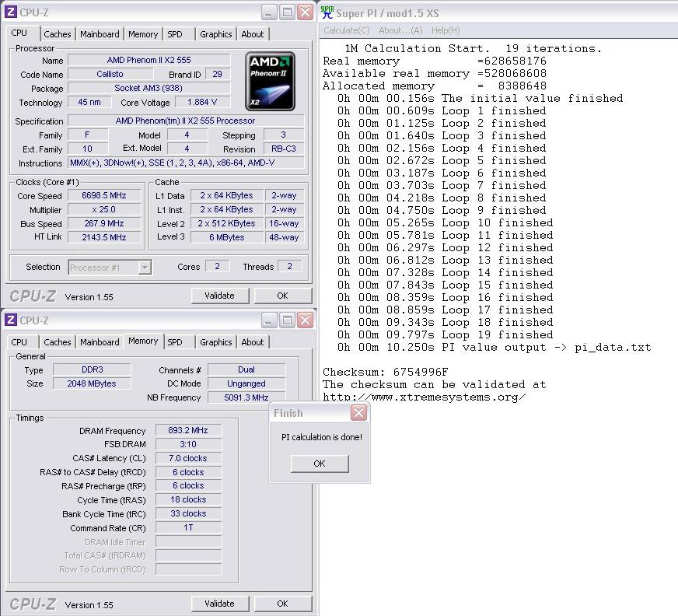The width and height of the screenshot is (678, 616).
Task: Open About tab in bottom CPU-Z window
Action: coord(253,342)
